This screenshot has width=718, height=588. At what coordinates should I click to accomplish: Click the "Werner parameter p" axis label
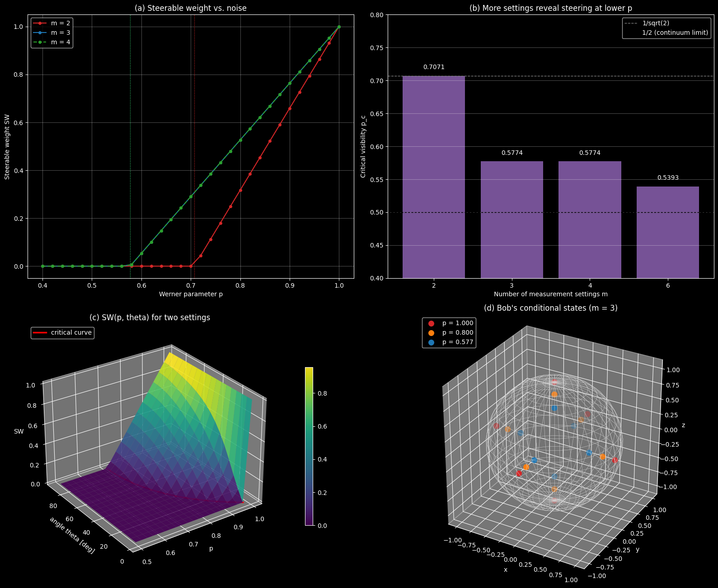[x=191, y=294]
